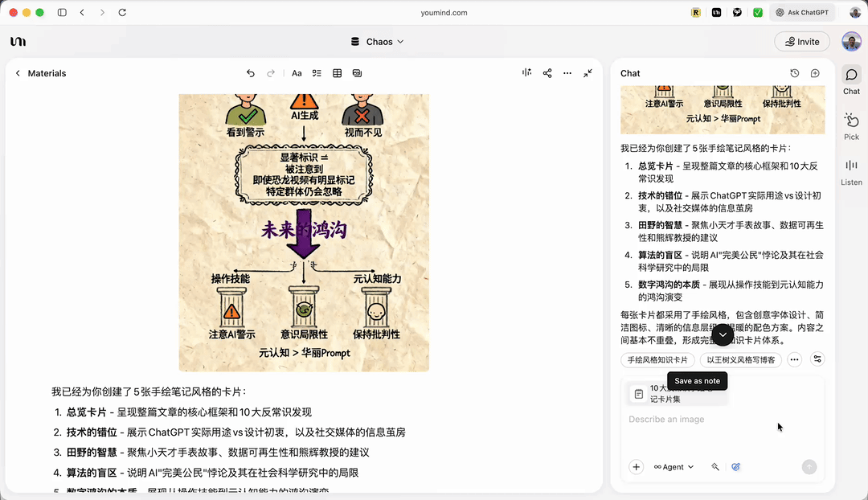This screenshot has width=868, height=500.
Task: Open the Chaos workspace dropdown
Action: tap(377, 42)
